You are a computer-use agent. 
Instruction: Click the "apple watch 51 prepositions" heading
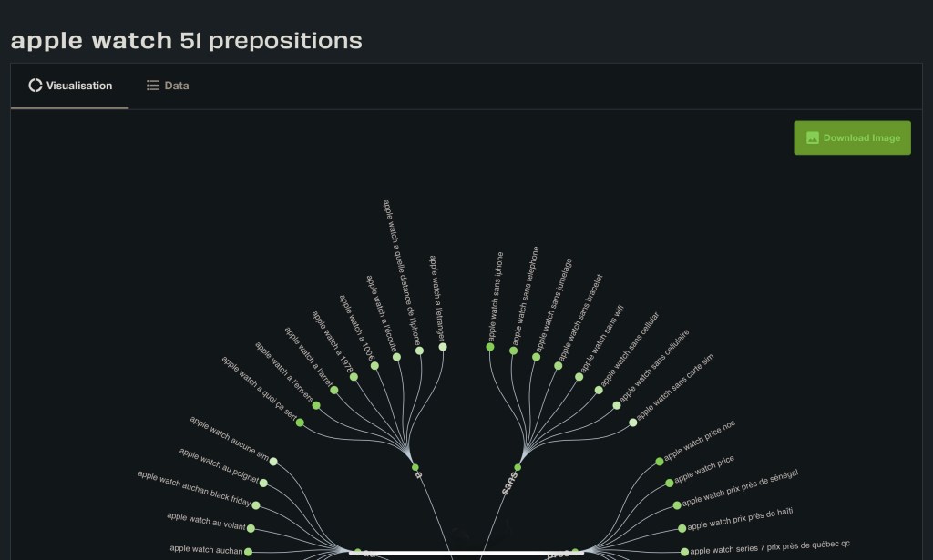187,40
